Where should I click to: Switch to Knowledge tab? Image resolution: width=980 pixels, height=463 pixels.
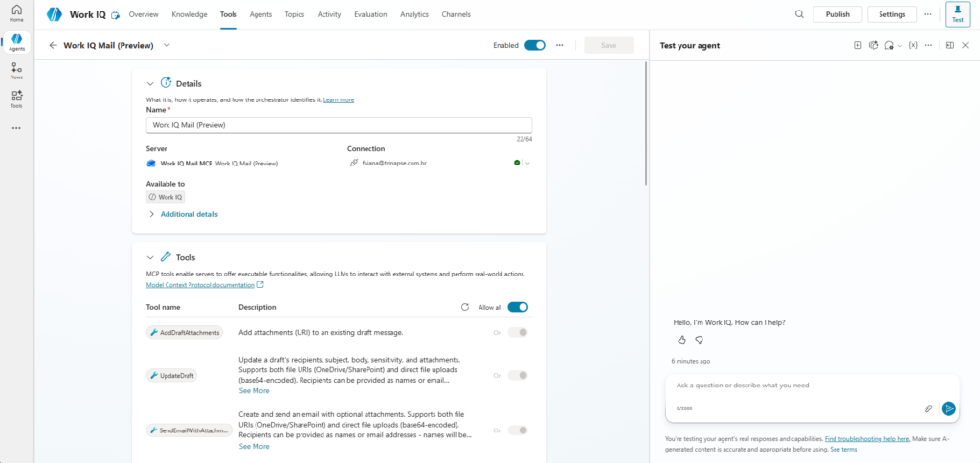point(189,14)
